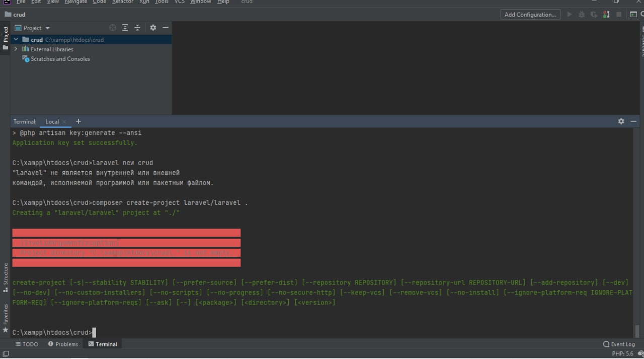Close the Local terminal tab
Screen dimensions: 644x359
(x=64, y=122)
